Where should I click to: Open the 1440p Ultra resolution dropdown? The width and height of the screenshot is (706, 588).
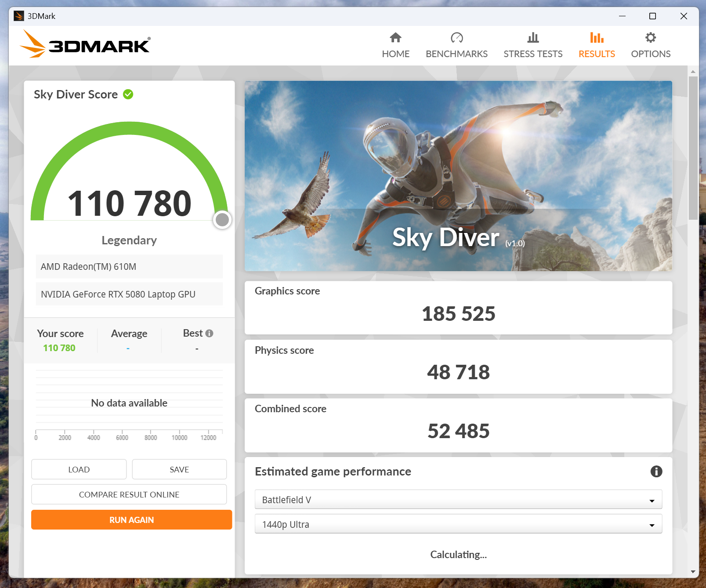tap(458, 524)
